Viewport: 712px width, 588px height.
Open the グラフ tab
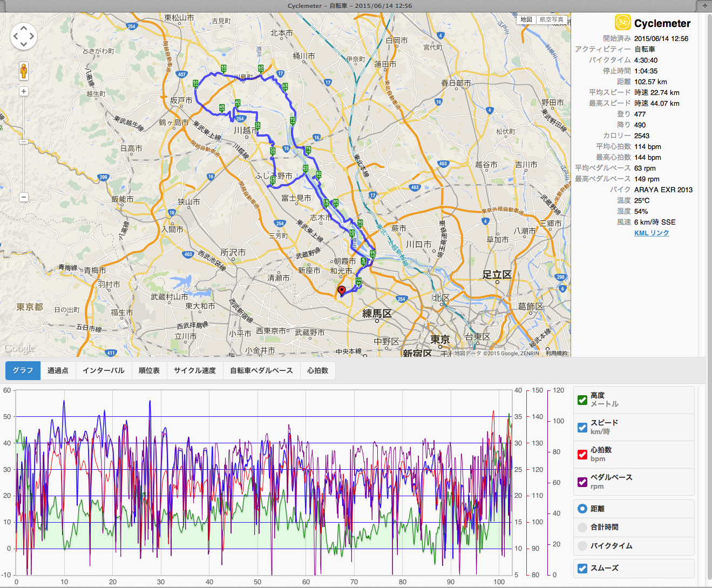23,370
